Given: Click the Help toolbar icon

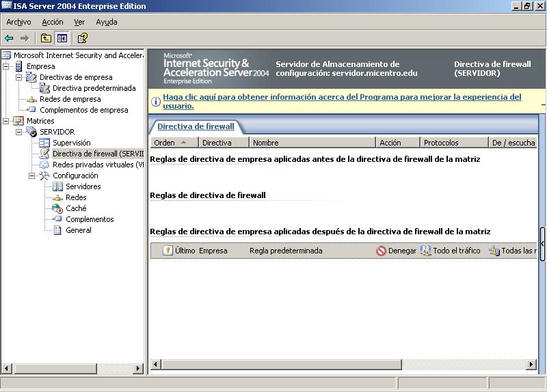Looking at the screenshot, I should coord(82,38).
